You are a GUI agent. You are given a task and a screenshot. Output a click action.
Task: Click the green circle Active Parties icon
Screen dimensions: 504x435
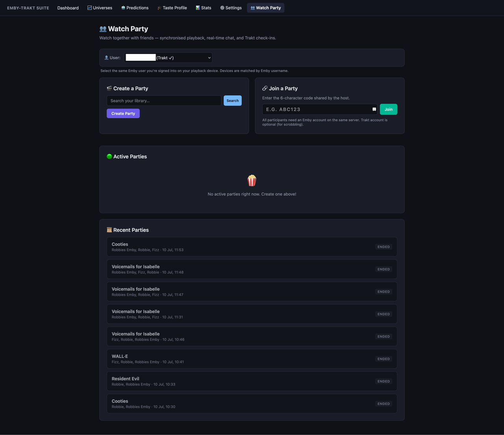109,156
